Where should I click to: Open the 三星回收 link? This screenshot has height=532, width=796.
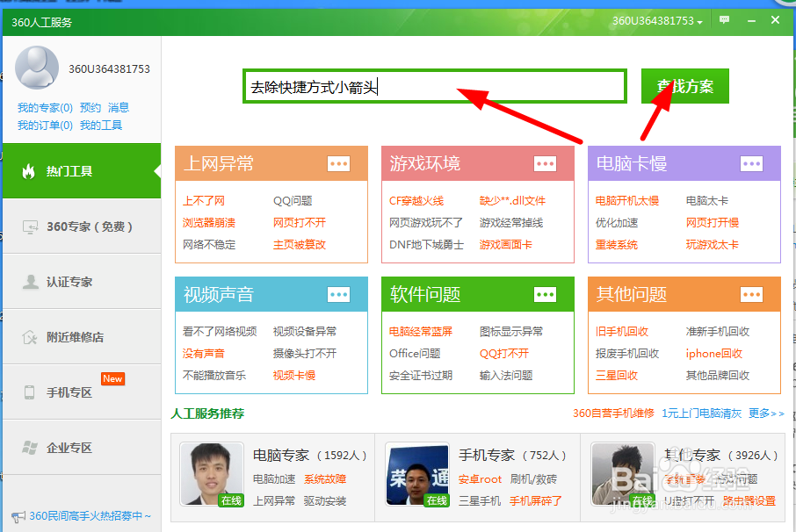tap(617, 375)
